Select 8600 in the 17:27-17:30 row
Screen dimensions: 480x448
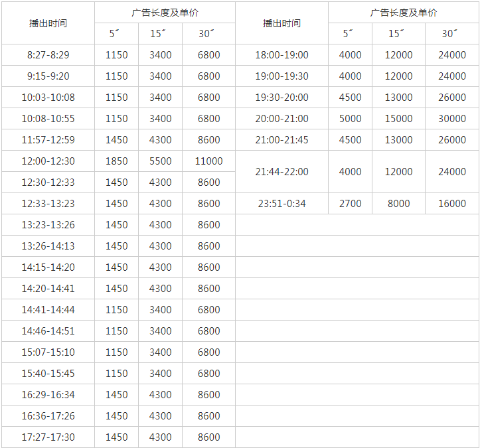pyautogui.click(x=208, y=437)
